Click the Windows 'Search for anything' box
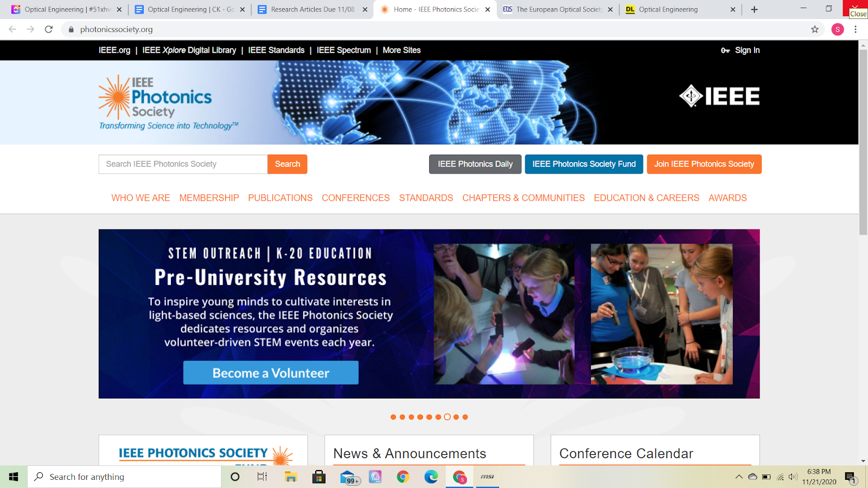 coord(125,477)
